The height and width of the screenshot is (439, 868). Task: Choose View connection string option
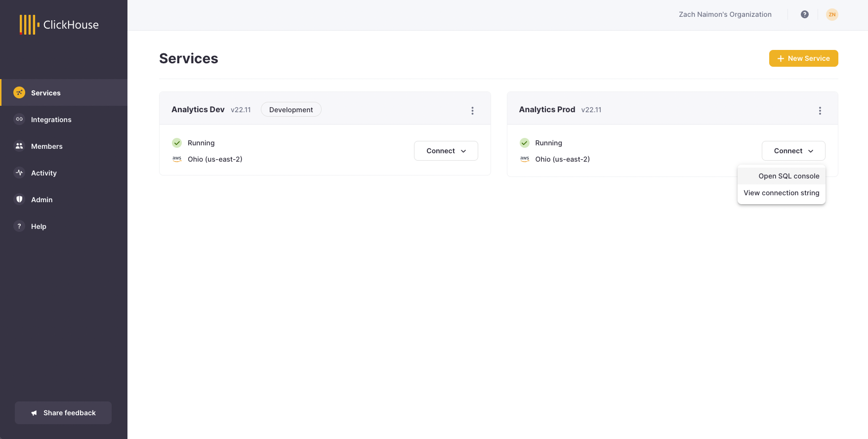(781, 193)
